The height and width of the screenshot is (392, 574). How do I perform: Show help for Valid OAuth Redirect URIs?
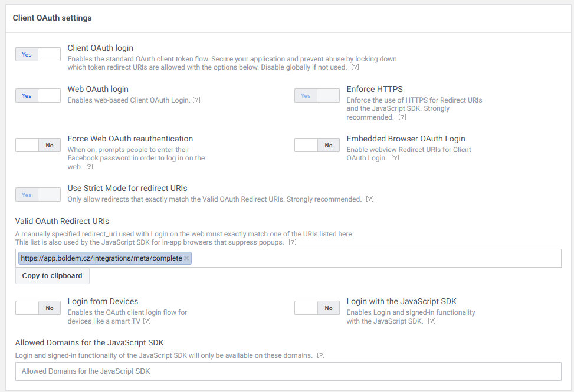[293, 242]
